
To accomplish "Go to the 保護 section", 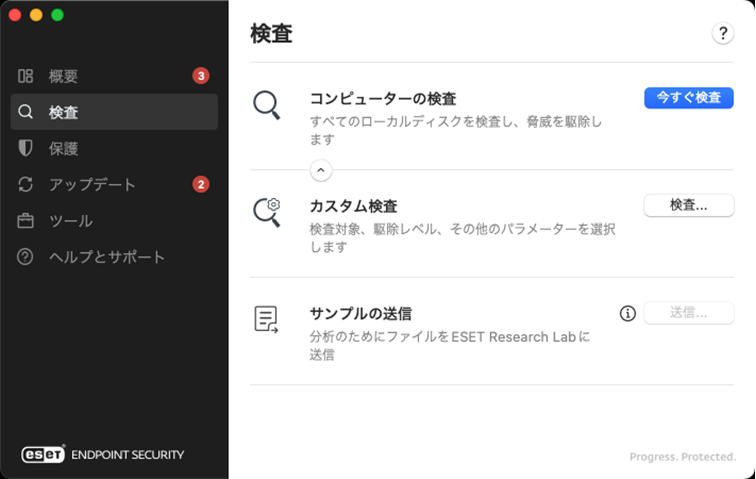I will 114,149.
